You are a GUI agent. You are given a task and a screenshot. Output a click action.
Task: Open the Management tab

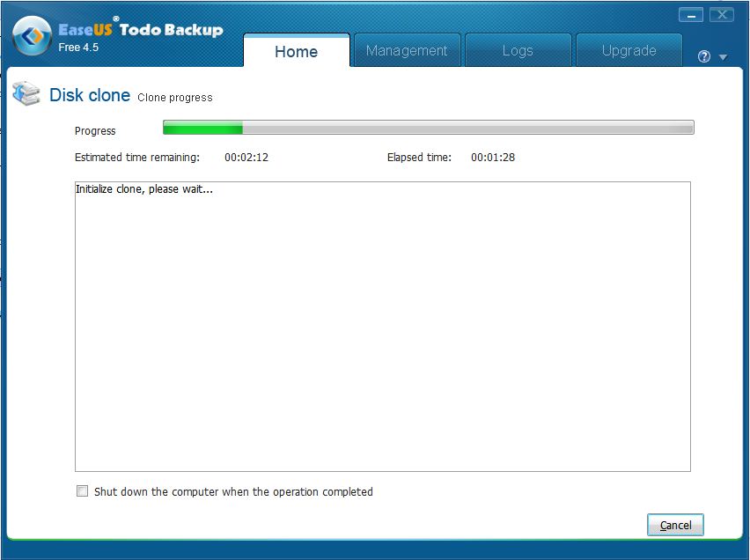407,51
